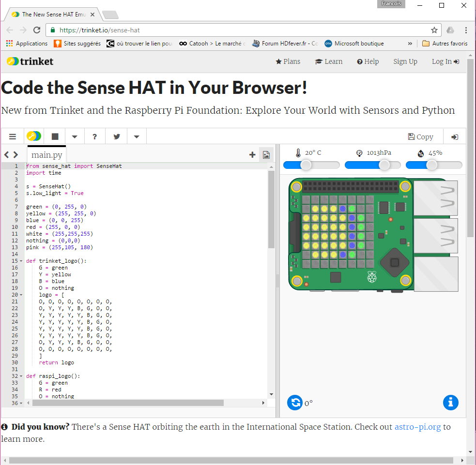
Task: Stop the running program
Action: 55,136
